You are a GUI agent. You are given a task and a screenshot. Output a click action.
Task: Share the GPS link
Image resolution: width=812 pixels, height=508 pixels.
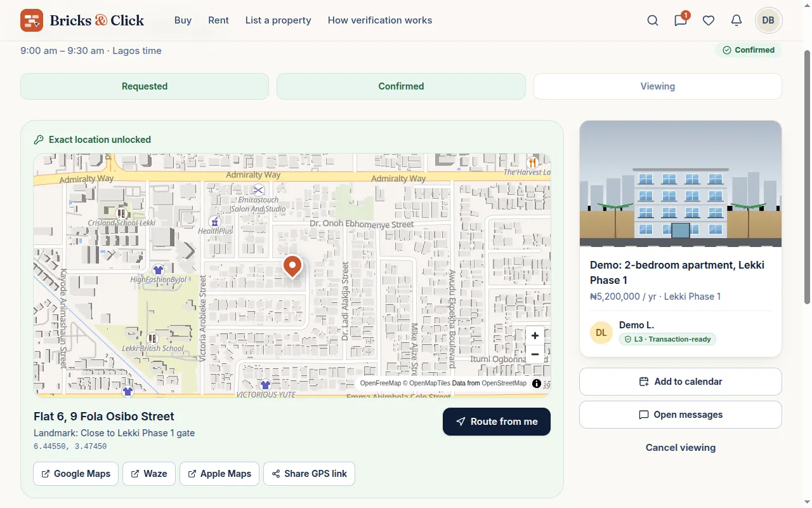pos(309,474)
